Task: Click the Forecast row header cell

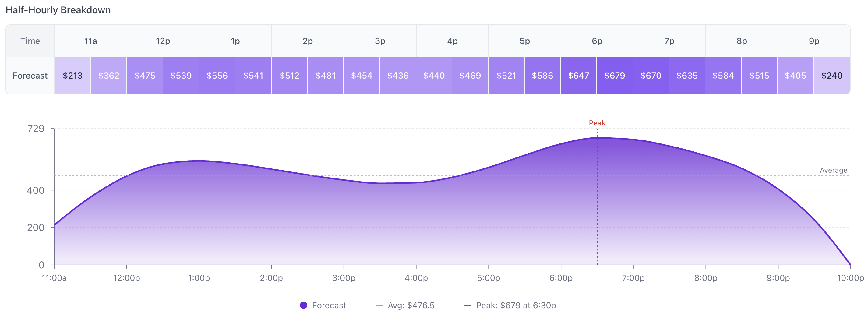Action: tap(30, 76)
